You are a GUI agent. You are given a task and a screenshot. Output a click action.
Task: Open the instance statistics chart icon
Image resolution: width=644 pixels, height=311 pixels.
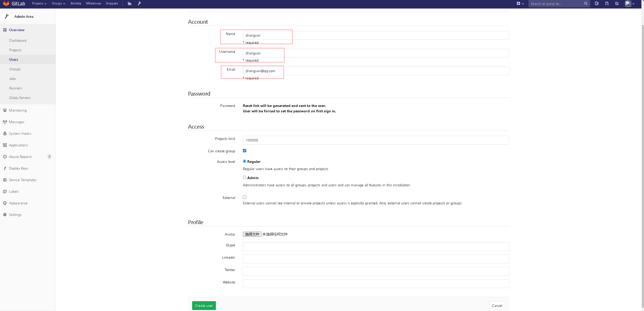pyautogui.click(x=130, y=3)
